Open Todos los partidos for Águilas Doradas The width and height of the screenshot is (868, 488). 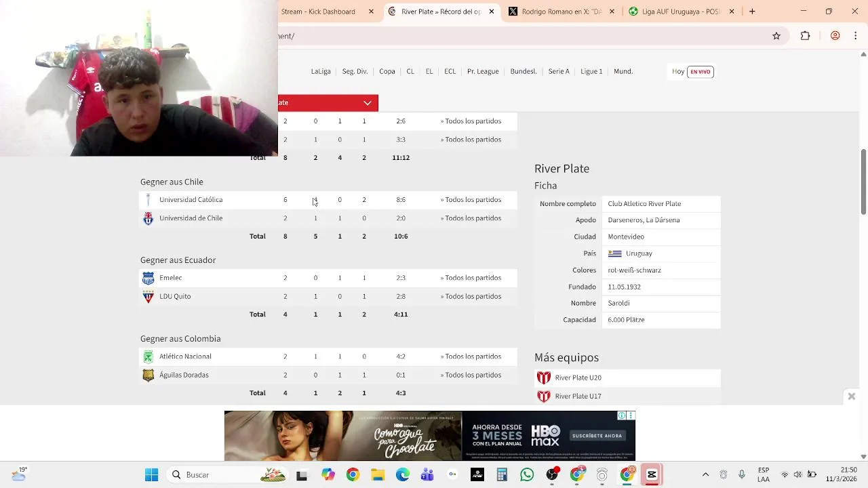click(x=471, y=375)
